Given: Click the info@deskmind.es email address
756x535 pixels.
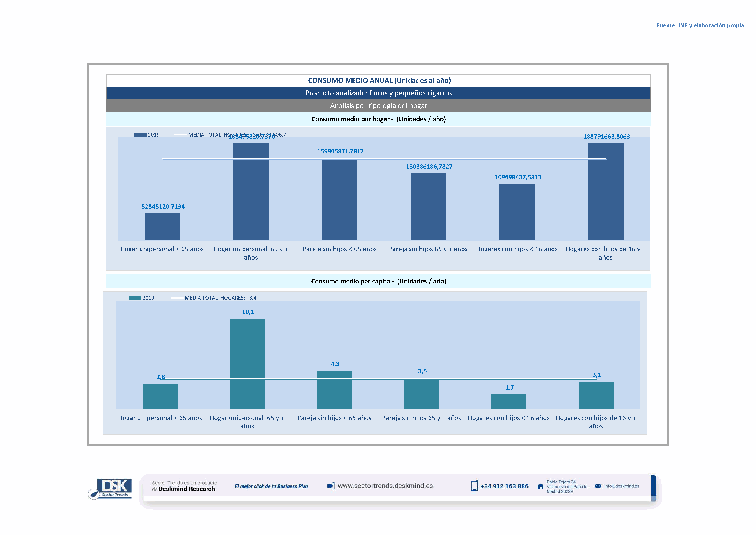Looking at the screenshot, I should point(622,486).
